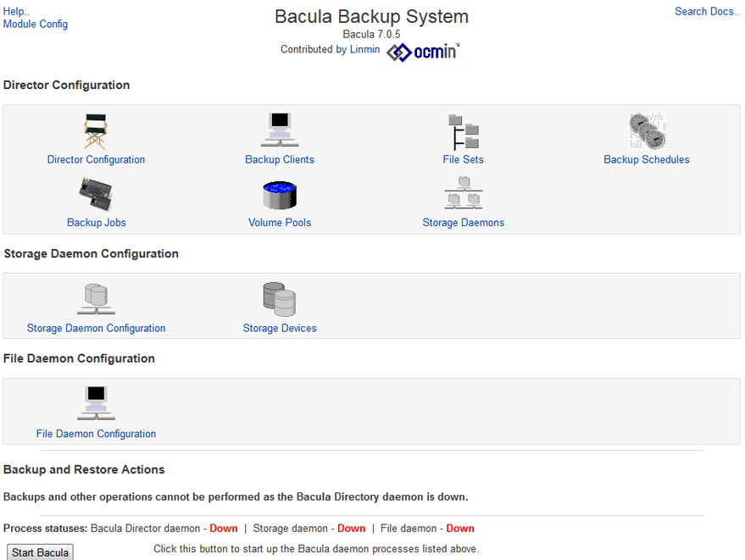Screen dimensions: 745x560
Task: Open the Backup Jobs link
Action: click(97, 222)
